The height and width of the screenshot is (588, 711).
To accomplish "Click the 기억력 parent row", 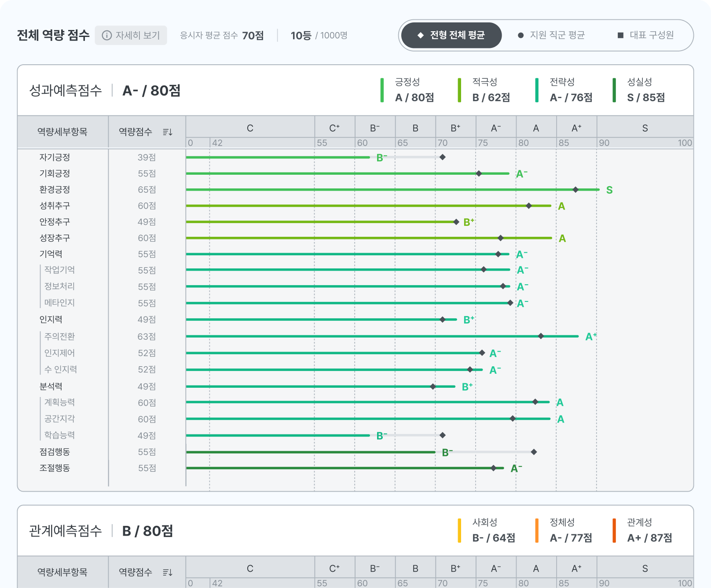I will coord(51,254).
